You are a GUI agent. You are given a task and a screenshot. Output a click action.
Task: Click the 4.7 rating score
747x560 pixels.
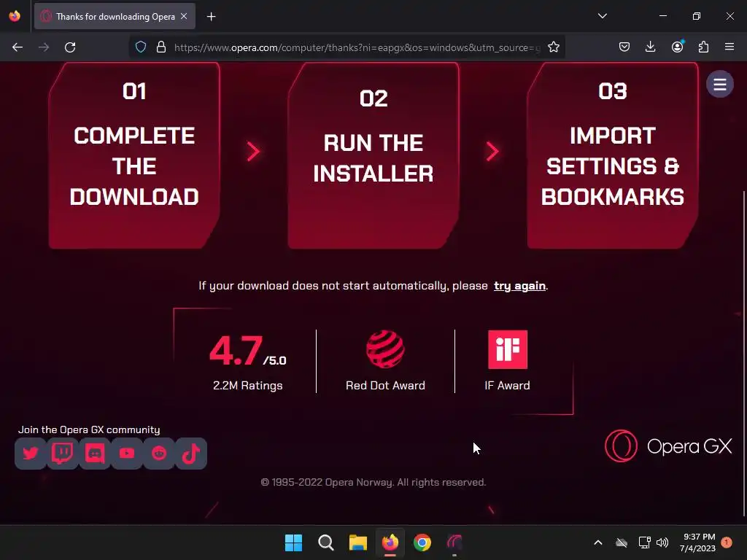coord(237,351)
